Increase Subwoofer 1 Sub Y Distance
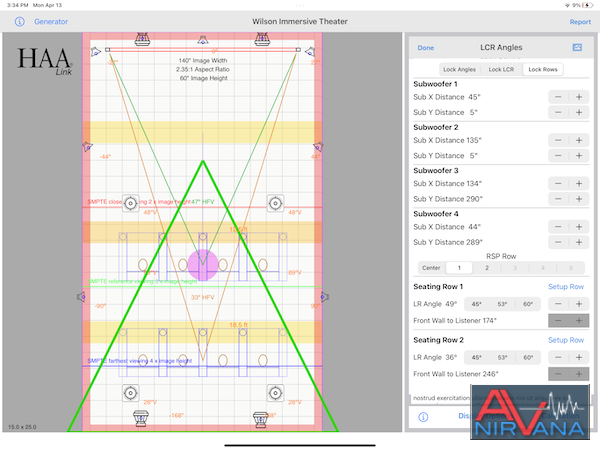This screenshot has height=450, width=600. (579, 112)
